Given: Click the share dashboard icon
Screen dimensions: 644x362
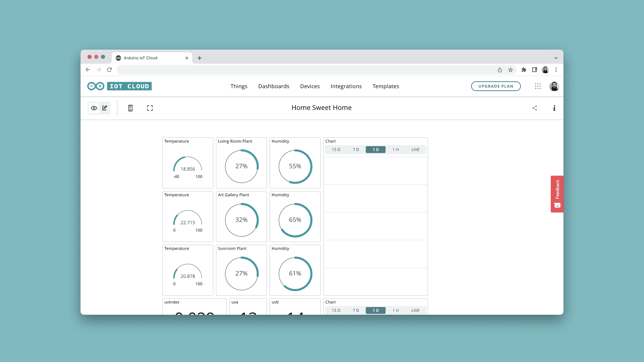Looking at the screenshot, I should (535, 108).
